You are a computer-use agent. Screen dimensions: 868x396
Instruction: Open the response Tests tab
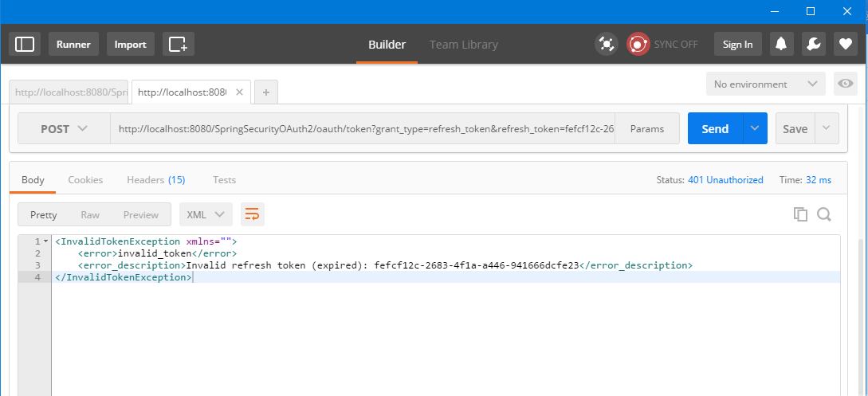point(224,180)
